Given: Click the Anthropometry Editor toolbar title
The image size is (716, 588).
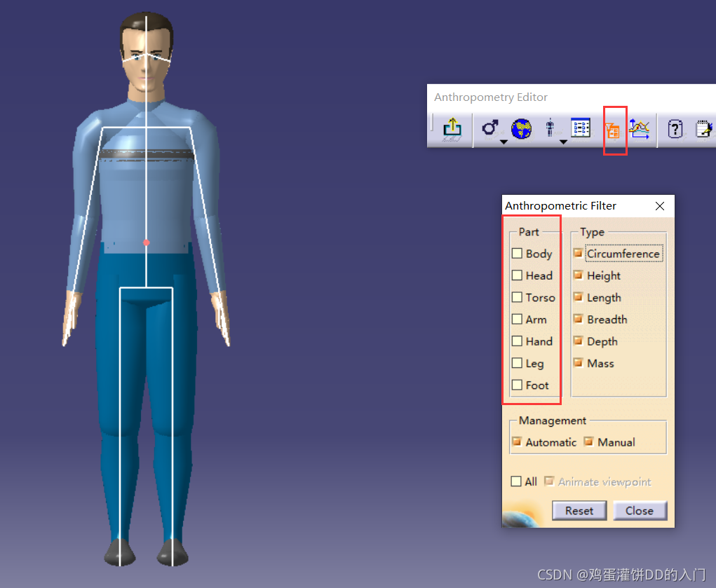Looking at the screenshot, I should [491, 97].
